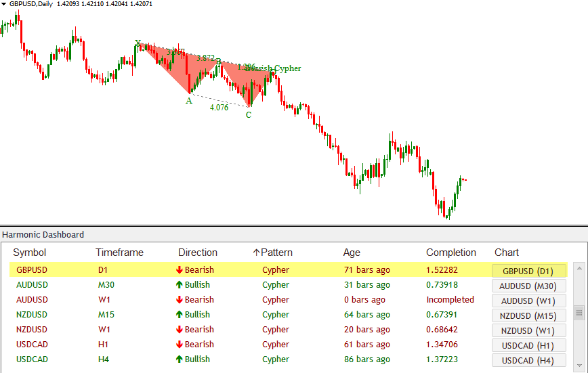Sort the list by Age column header

pyautogui.click(x=352, y=253)
